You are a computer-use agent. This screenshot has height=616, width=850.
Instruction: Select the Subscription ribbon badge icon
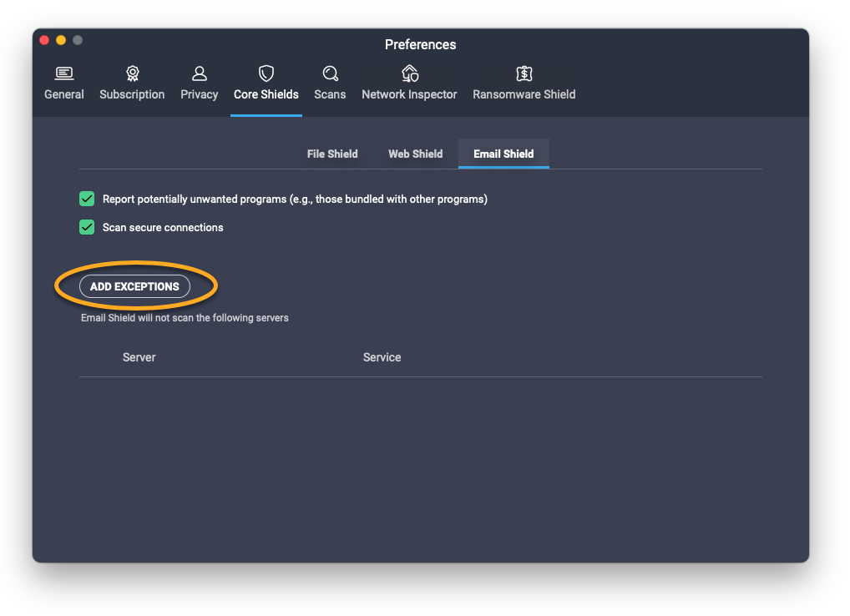coord(132,73)
